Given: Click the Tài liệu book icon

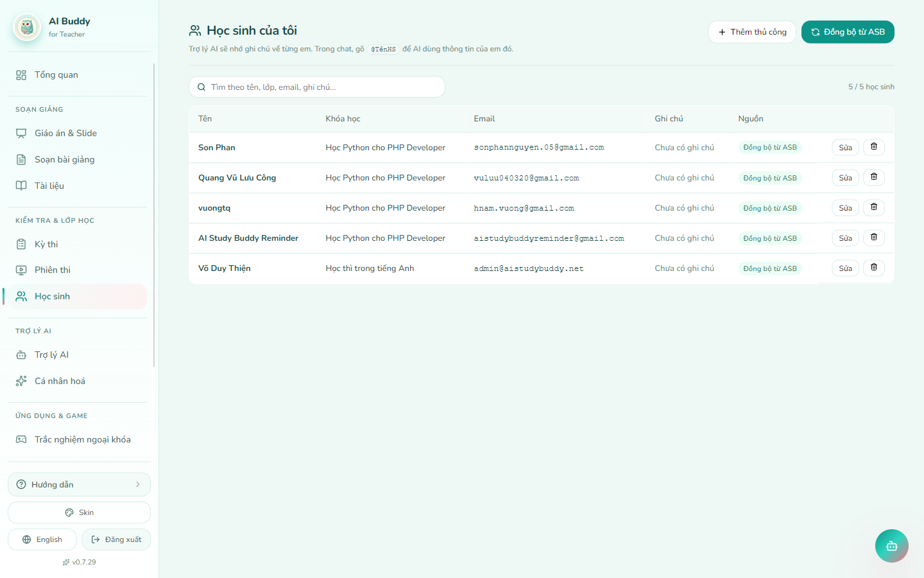Looking at the screenshot, I should pyautogui.click(x=21, y=186).
